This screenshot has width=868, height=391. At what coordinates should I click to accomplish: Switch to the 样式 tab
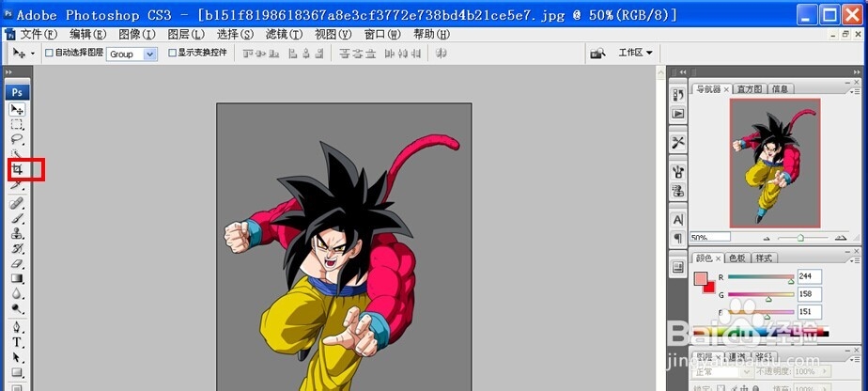click(764, 258)
